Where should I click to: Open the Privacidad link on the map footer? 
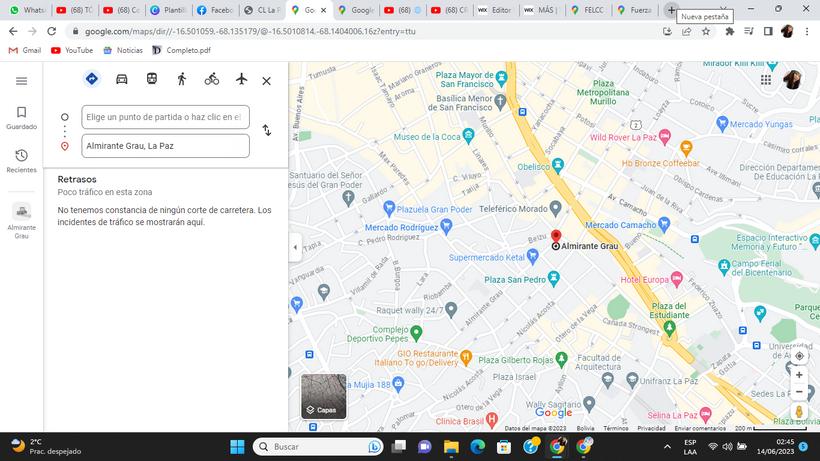pyautogui.click(x=651, y=428)
